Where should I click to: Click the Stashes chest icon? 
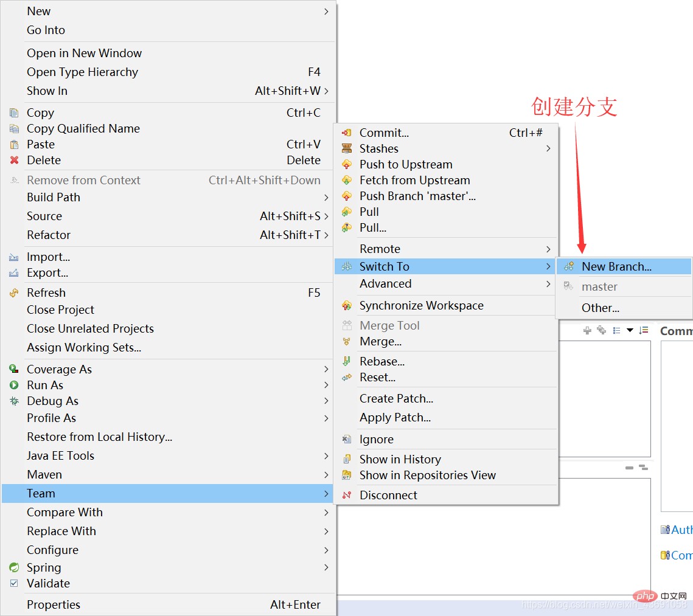tap(347, 148)
